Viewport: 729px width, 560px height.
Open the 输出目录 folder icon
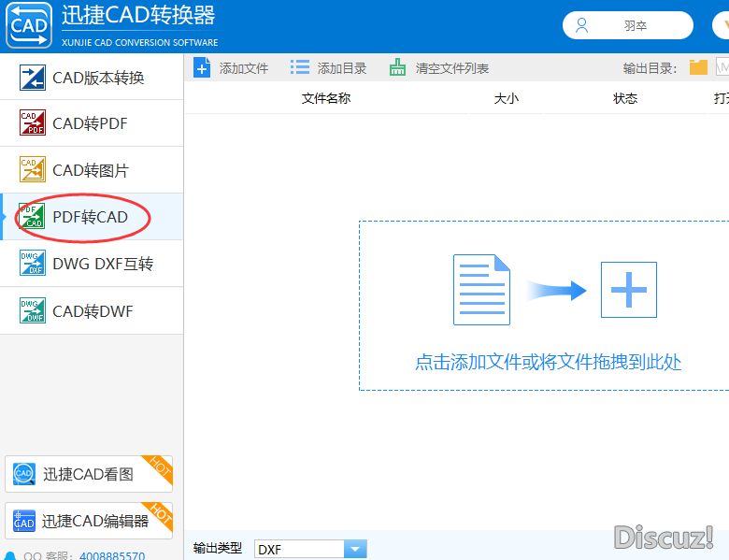[x=698, y=67]
